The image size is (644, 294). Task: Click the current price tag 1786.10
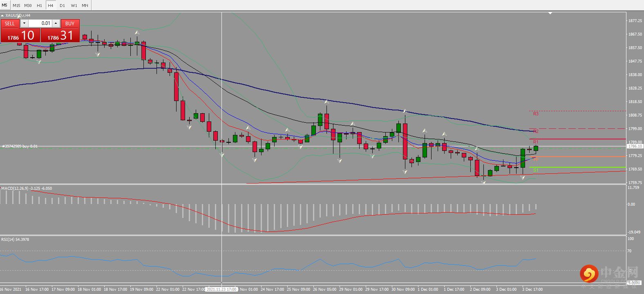tap(635, 146)
